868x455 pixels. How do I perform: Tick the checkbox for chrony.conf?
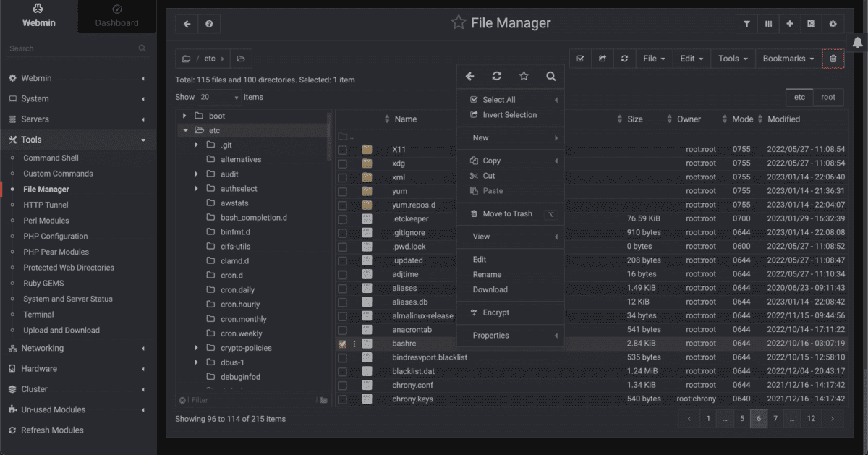tap(342, 386)
